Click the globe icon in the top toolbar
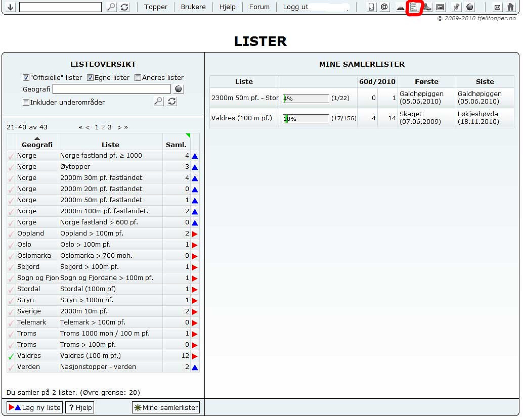This screenshot has width=523, height=420. pyautogui.click(x=469, y=7)
